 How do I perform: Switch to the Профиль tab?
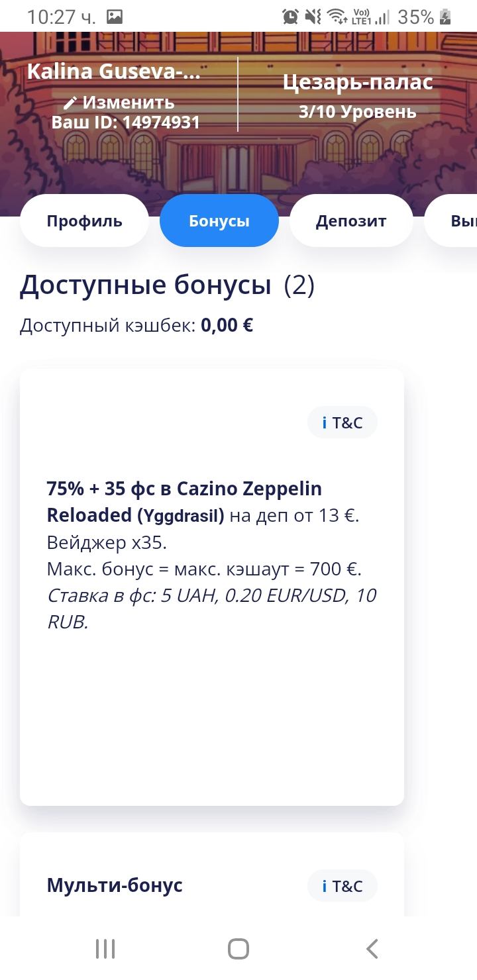click(x=84, y=220)
